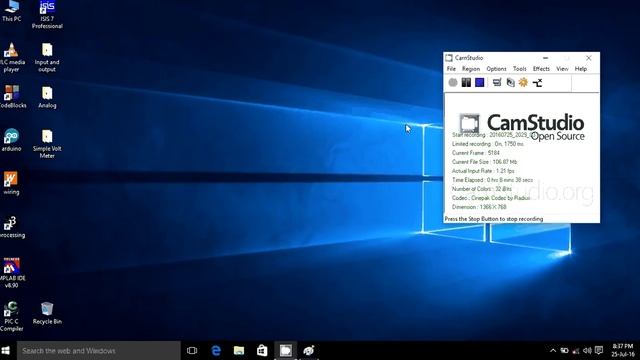The height and width of the screenshot is (360, 640).
Task: Open File Explorer from the taskbar
Action: pyautogui.click(x=239, y=351)
